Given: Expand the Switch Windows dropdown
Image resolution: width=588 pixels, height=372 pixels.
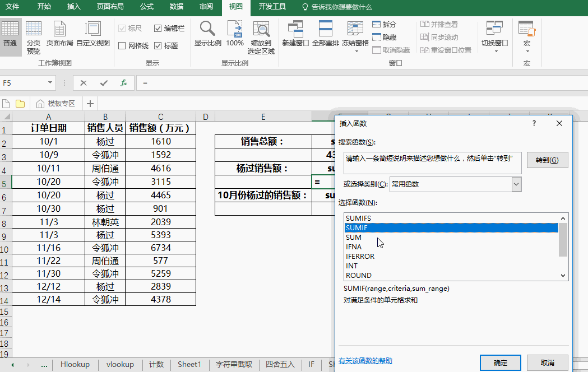Looking at the screenshot, I should pos(494,37).
